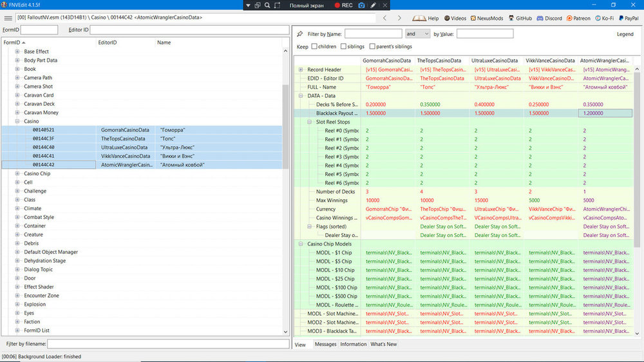Open the hamburger main menu
Viewport: 644px width, 362px height.
click(8, 18)
